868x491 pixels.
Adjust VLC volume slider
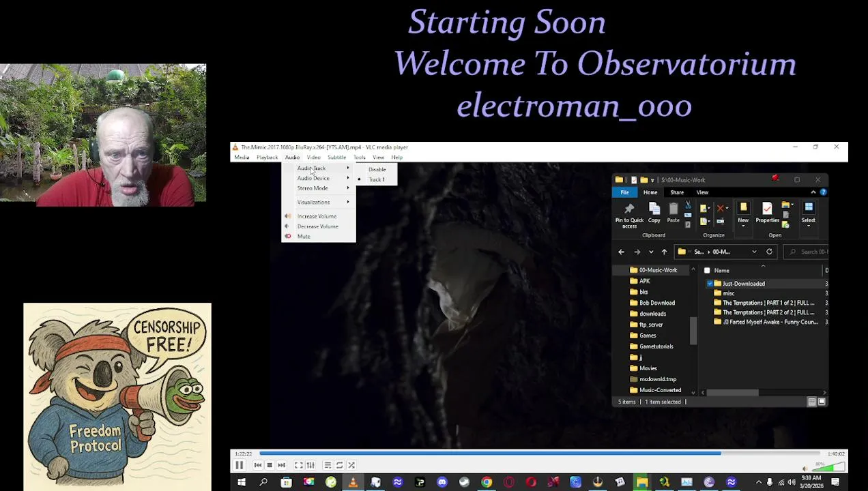(828, 467)
